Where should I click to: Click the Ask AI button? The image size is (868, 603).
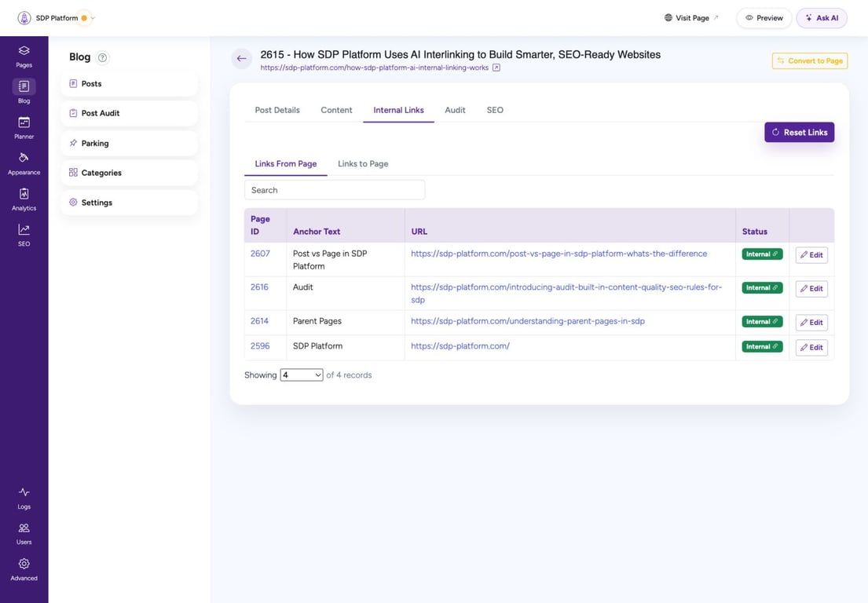(x=822, y=18)
